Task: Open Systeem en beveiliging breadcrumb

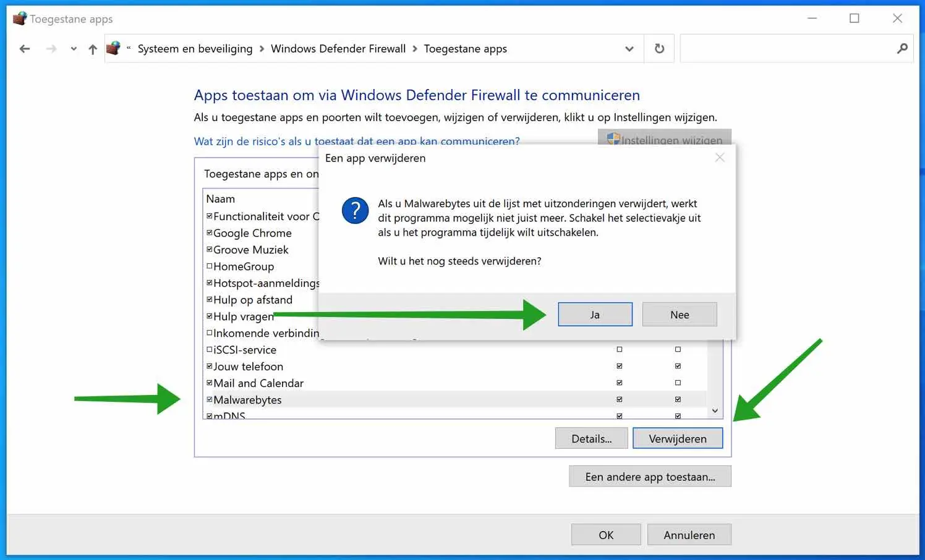Action: coord(195,49)
